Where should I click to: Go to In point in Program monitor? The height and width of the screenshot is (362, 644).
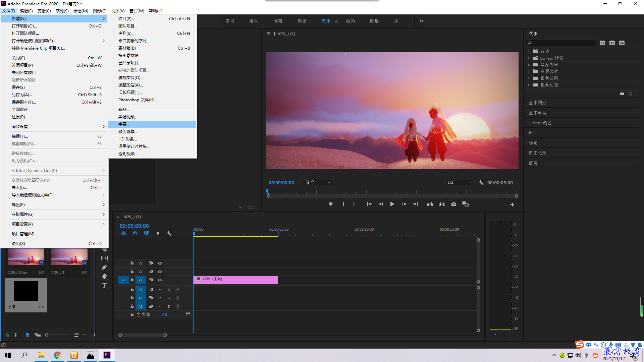[x=369, y=204]
